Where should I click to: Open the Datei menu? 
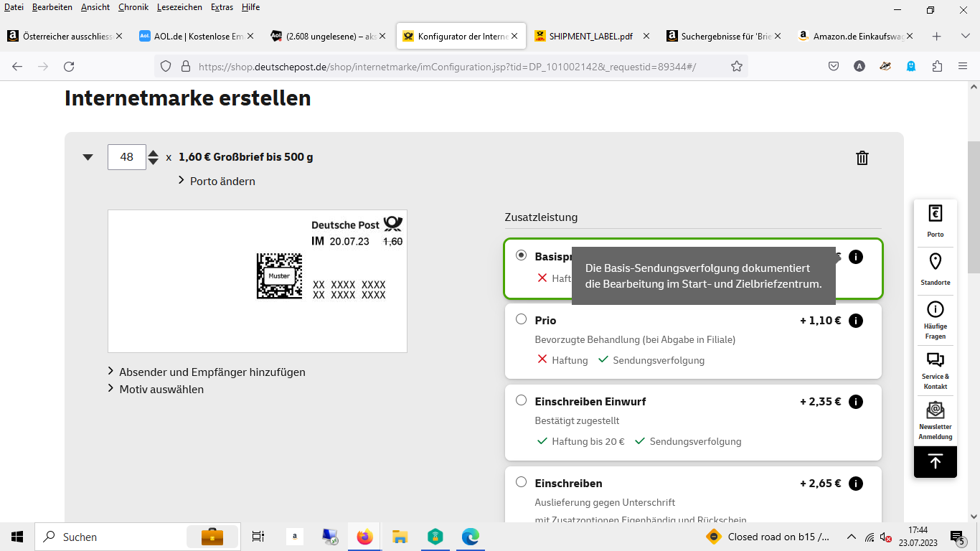(14, 7)
